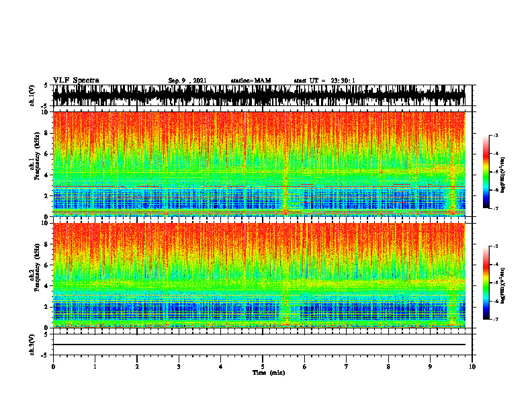532x411 pixels.
Task: Click the "-7" label on ch.2 color scale
Action: tap(496, 319)
